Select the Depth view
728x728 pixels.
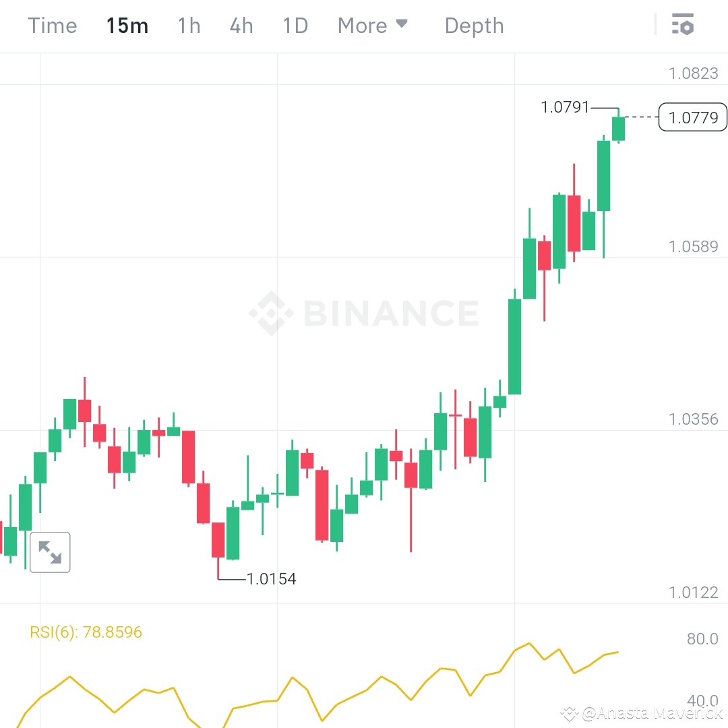click(474, 25)
